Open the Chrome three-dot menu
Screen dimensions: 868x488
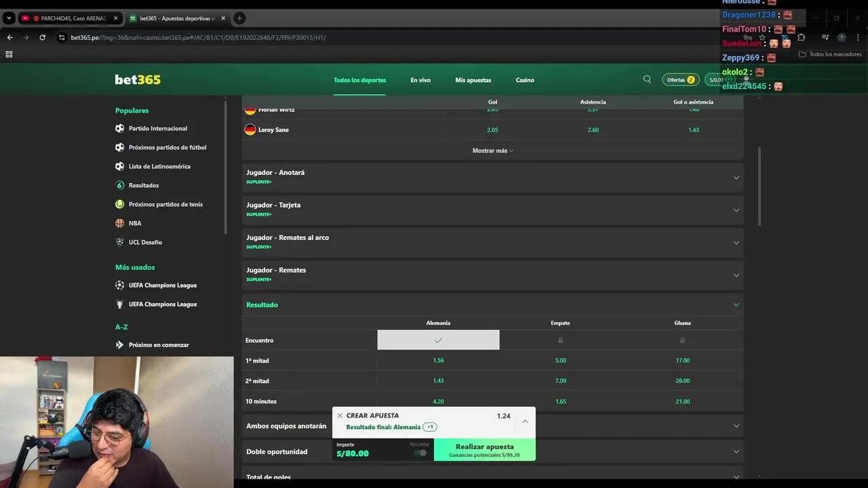(x=859, y=37)
